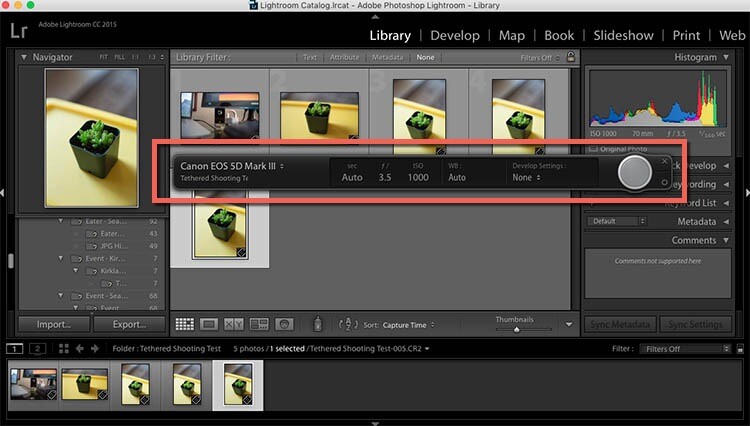The image size is (750, 426).
Task: Open Compare view (X|Y) in toolbar
Action: coord(233,324)
